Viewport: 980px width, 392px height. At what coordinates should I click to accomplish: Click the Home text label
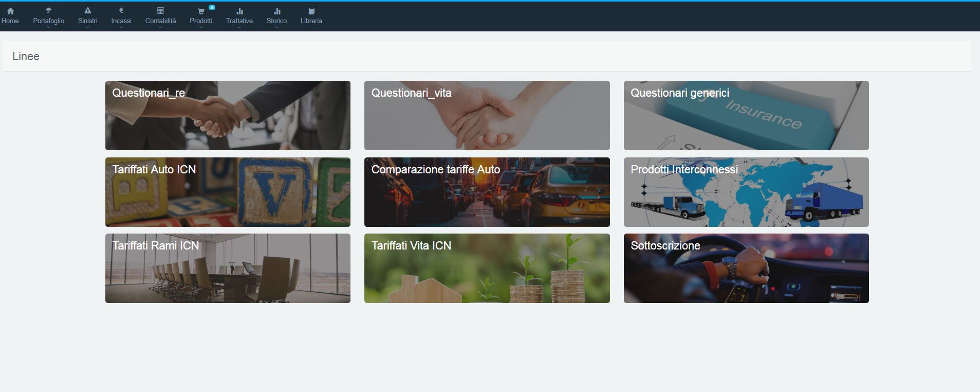coord(10,21)
